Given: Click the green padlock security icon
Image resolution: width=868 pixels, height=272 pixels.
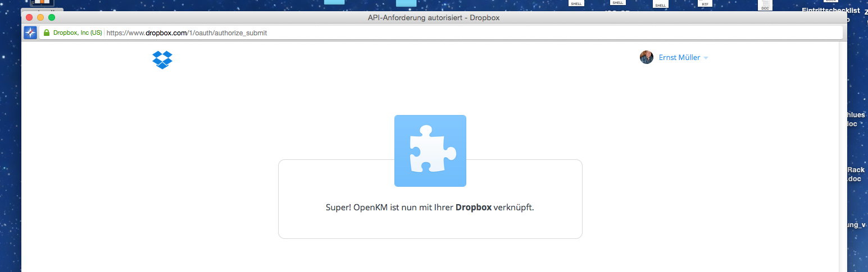Looking at the screenshot, I should point(47,33).
